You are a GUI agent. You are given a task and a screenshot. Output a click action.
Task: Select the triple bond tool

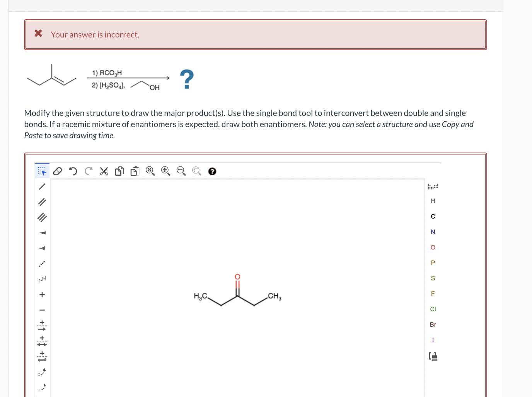click(x=42, y=217)
